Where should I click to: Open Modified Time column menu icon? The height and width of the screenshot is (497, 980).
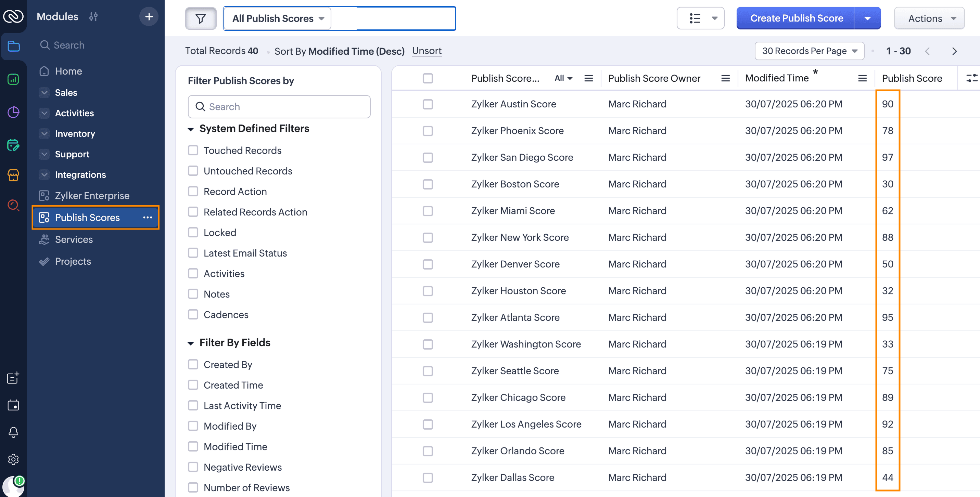pyautogui.click(x=862, y=78)
